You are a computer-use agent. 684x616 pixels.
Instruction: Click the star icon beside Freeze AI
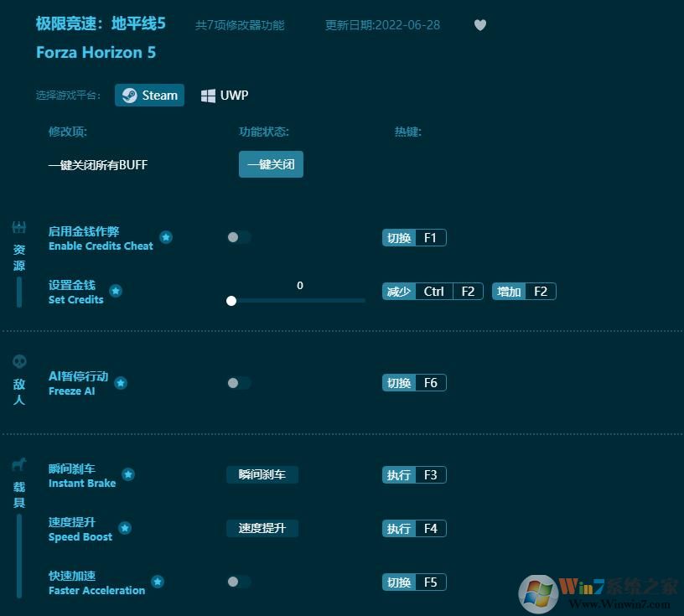(121, 383)
